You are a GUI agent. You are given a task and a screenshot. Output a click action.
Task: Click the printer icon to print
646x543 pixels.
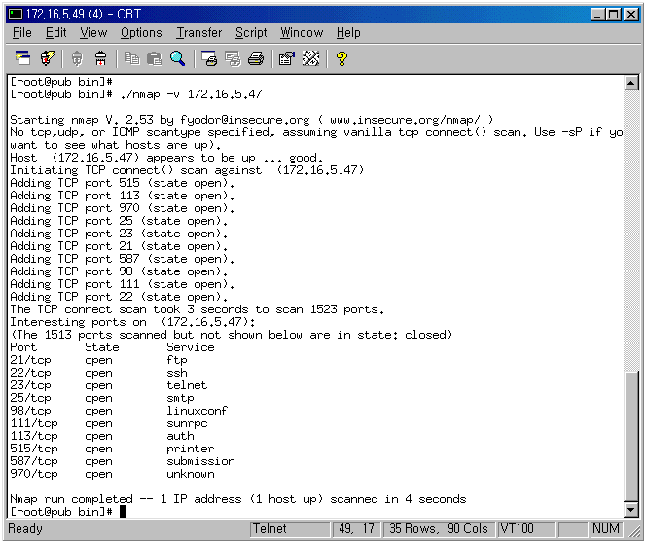pyautogui.click(x=256, y=59)
